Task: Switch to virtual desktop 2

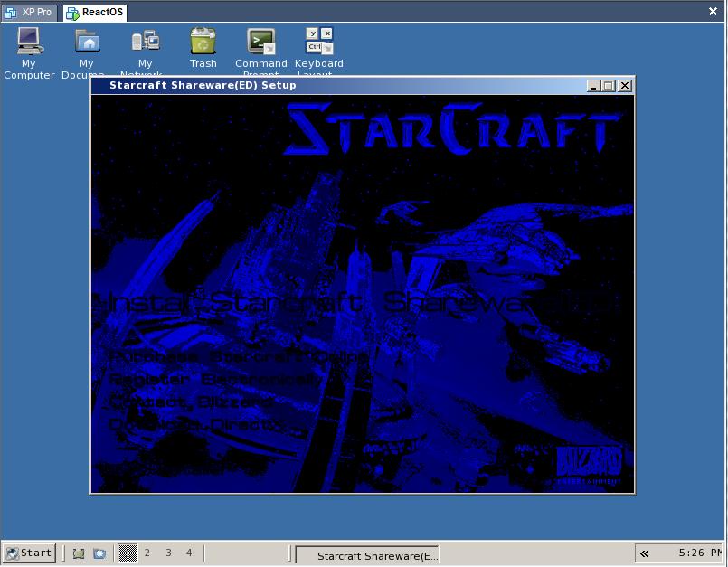Action: click(147, 553)
